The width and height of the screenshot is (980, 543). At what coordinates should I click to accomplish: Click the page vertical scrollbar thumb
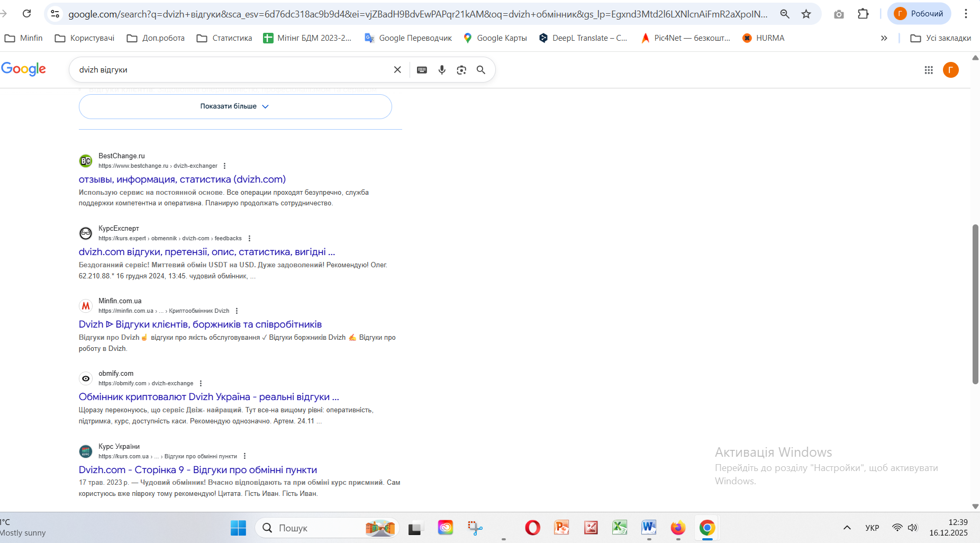[975, 304]
